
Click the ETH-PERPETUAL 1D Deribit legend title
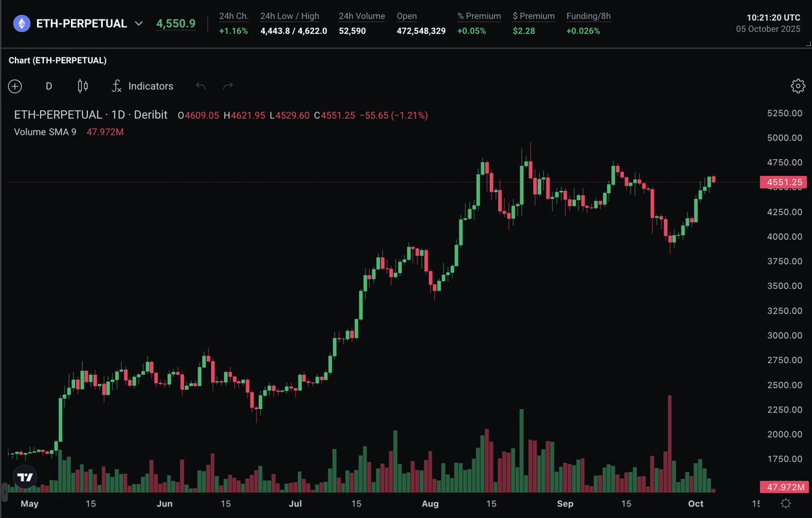(91, 115)
